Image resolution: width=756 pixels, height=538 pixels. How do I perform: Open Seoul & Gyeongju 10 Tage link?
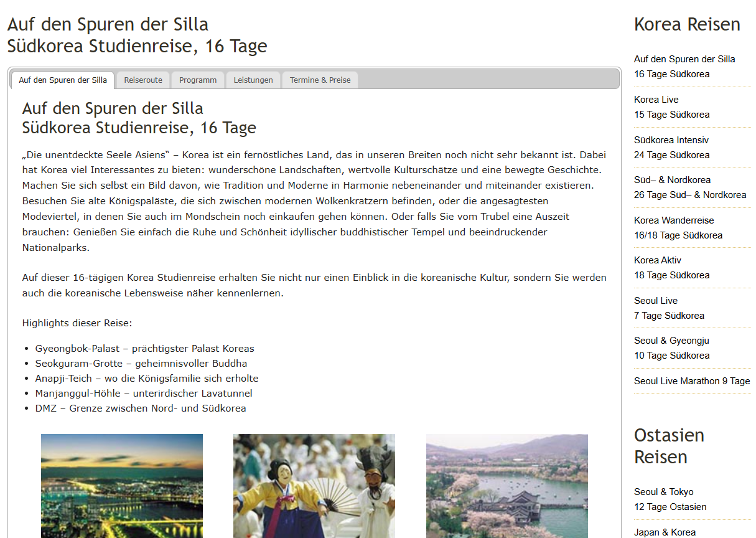[671, 348]
